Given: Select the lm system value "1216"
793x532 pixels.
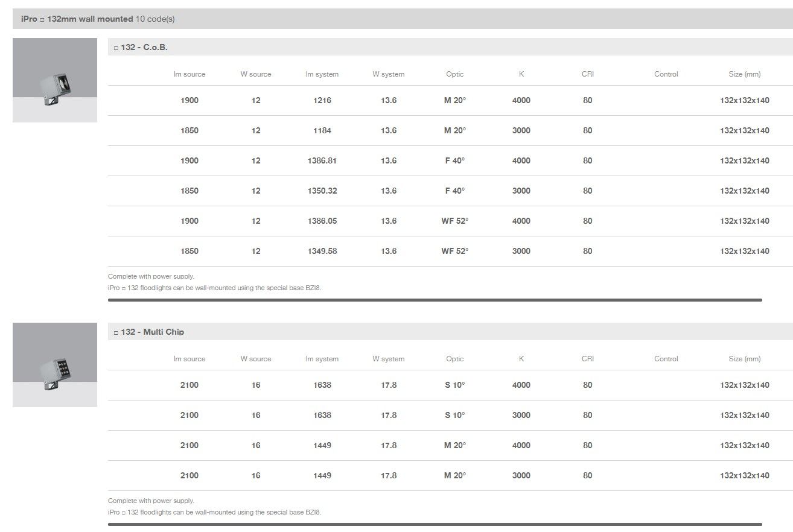Looking at the screenshot, I should pos(322,100).
